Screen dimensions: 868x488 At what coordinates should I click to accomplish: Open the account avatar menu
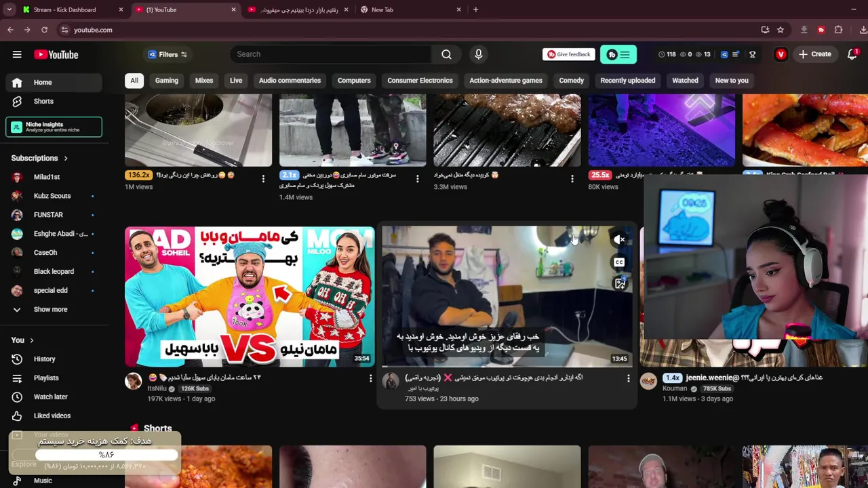781,54
